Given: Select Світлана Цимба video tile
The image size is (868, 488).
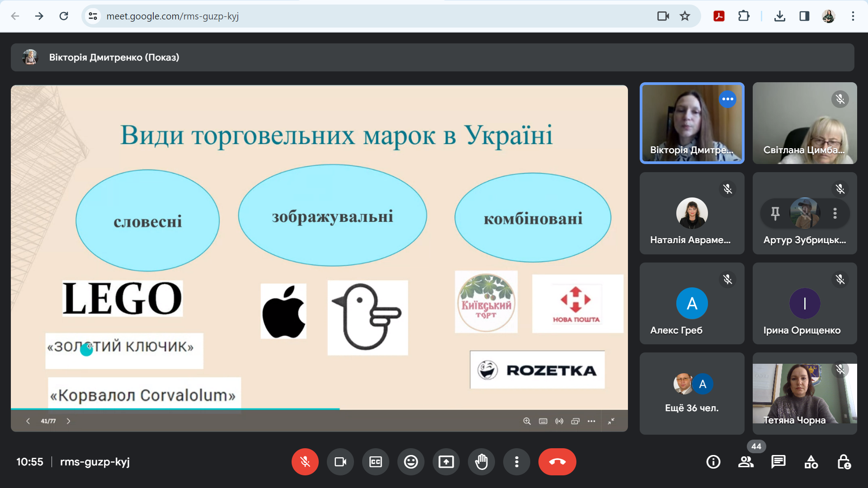Looking at the screenshot, I should (805, 123).
